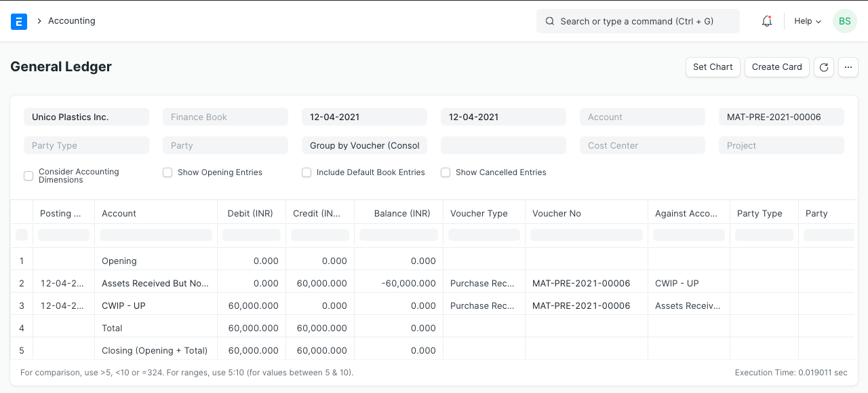Refresh the General Ledger report
The width and height of the screenshot is (868, 393).
coord(824,67)
